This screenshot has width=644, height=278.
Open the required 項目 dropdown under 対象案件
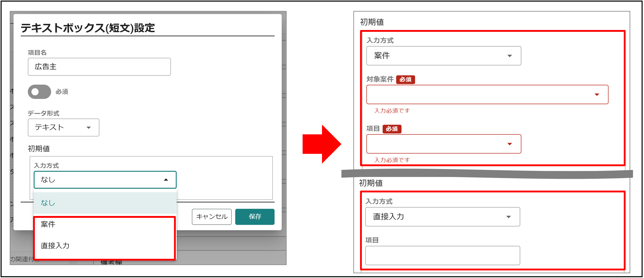pos(444,144)
